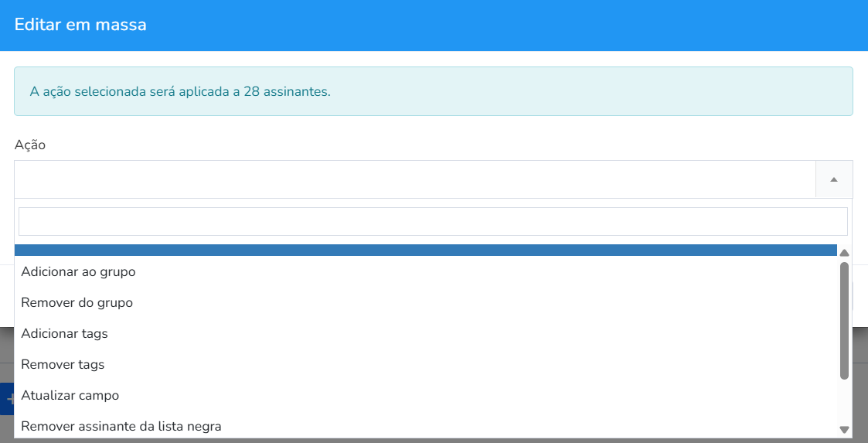Click the blue modal header bar
This screenshot has height=443, width=868.
[434, 26]
